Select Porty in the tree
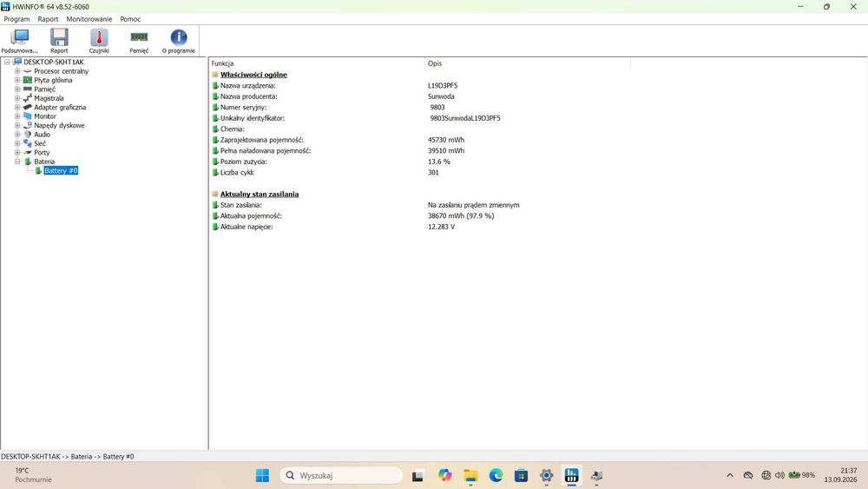Viewport: 868px width, 489px height. coord(42,152)
